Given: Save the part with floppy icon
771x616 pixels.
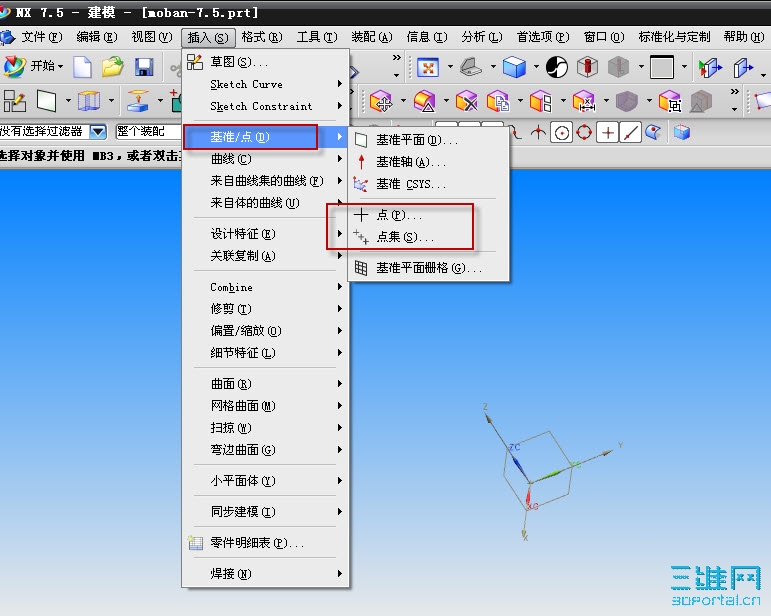Looking at the screenshot, I should (x=144, y=67).
